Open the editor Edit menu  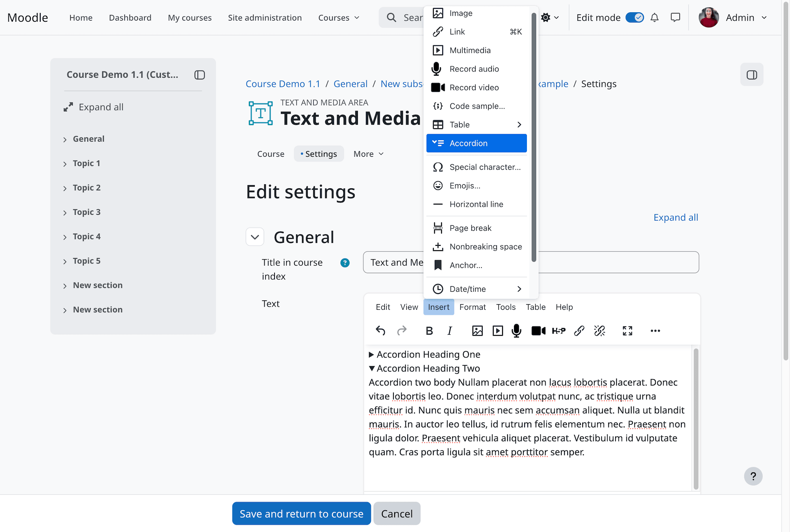coord(383,307)
